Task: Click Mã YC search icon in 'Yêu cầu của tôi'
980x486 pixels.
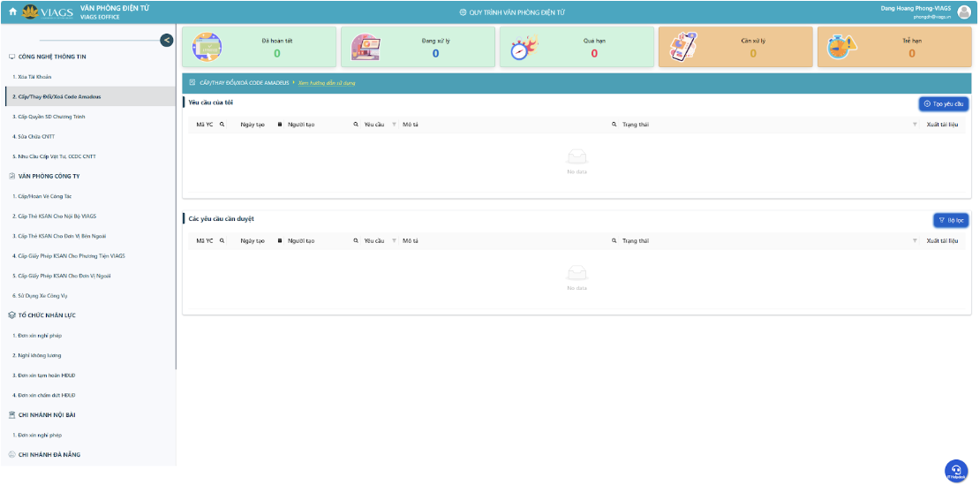Action: 222,125
